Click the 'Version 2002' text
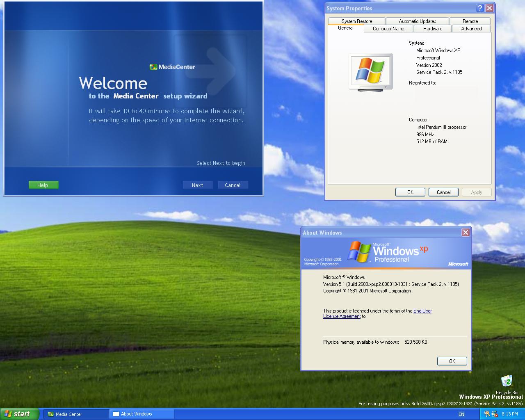The width and height of the screenshot is (525, 420). point(429,65)
